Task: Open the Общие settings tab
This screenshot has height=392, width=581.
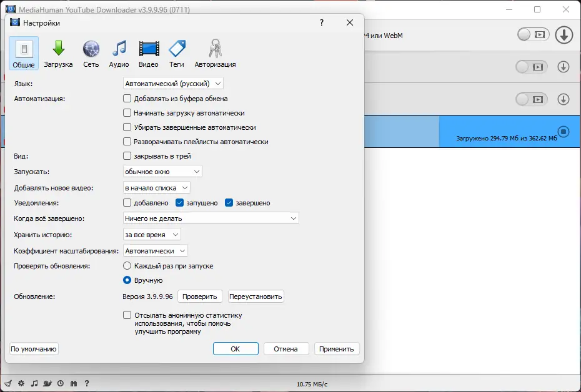Action: tap(24, 53)
